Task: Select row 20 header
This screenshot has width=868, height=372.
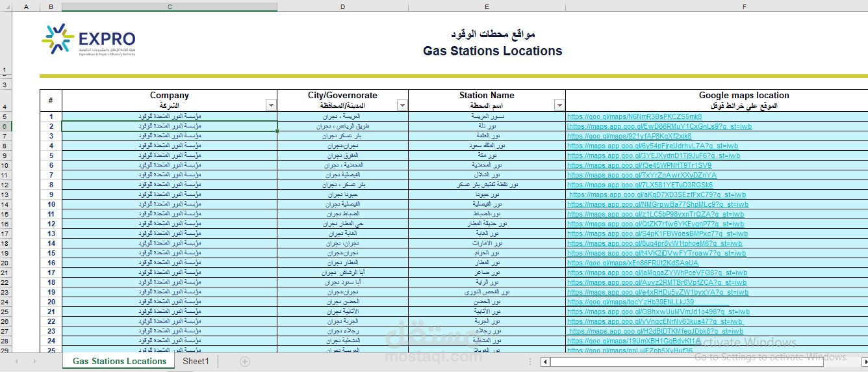Action: (x=6, y=263)
